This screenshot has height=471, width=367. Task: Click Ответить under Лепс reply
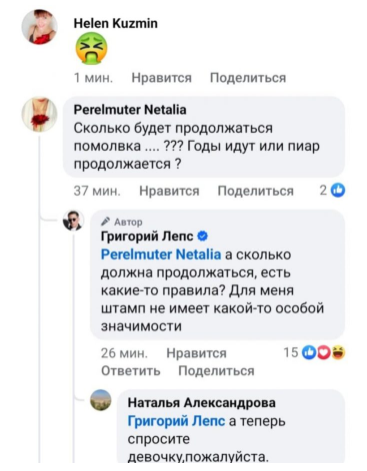click(x=131, y=371)
